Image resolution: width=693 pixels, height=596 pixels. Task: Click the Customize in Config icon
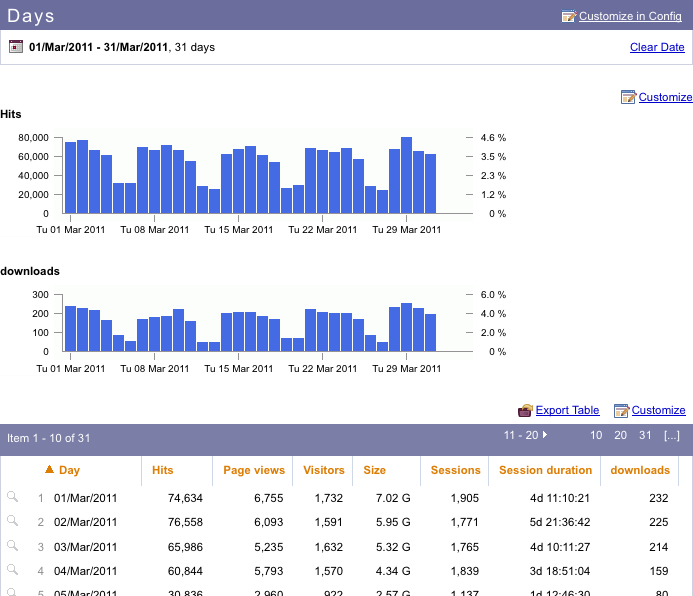tap(569, 17)
